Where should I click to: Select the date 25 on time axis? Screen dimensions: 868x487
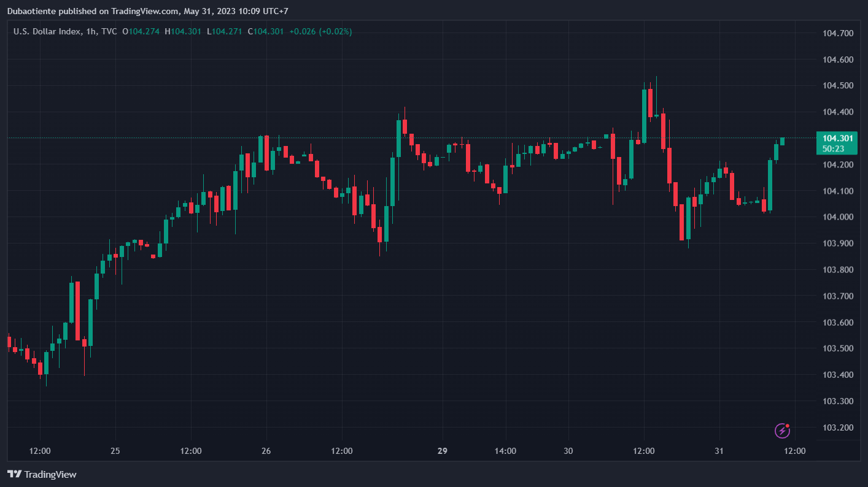coord(115,451)
